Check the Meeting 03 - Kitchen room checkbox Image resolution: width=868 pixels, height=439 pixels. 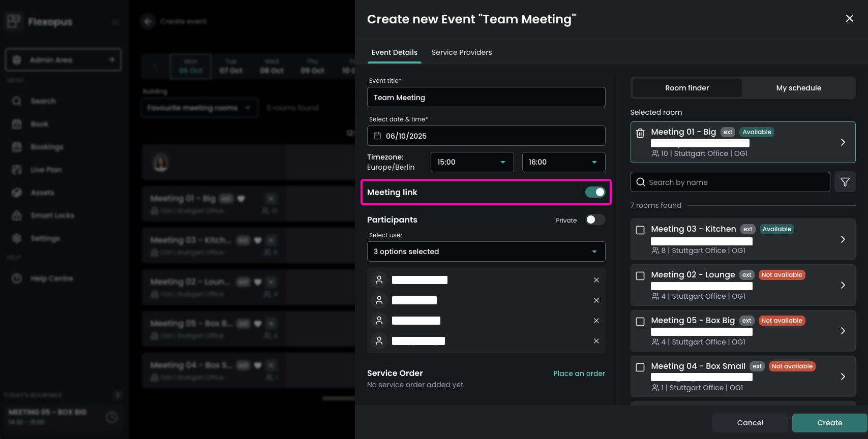[x=640, y=230]
